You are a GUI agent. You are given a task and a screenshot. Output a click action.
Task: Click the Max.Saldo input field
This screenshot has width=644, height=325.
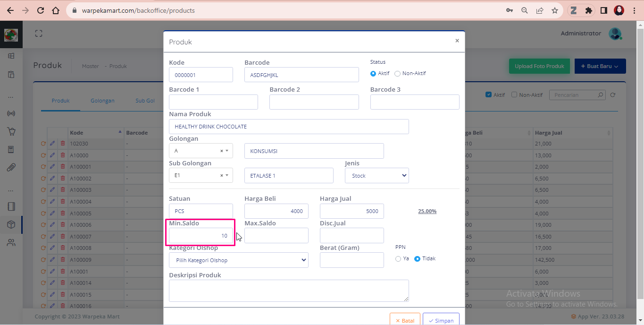click(x=276, y=236)
